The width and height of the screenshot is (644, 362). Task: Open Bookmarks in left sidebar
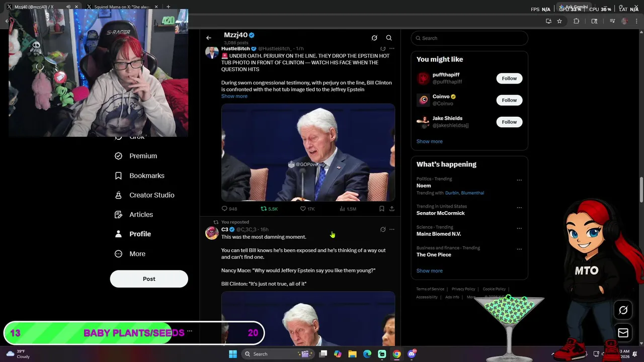140,175
